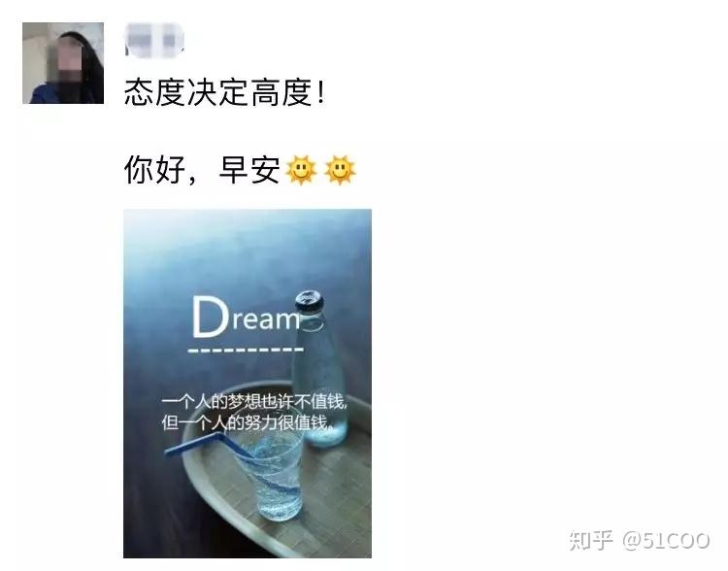The height and width of the screenshot is (571, 728).
Task: Open the poster's avatar profile picture
Action: pos(63,63)
